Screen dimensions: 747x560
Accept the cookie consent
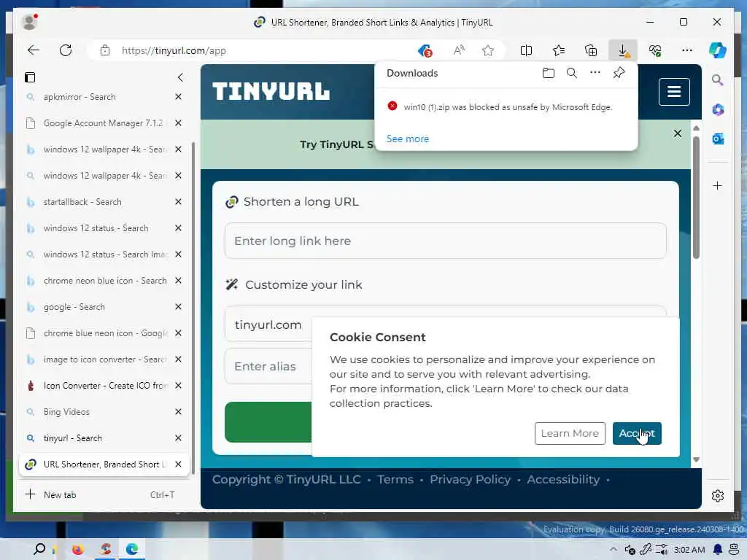tap(636, 433)
